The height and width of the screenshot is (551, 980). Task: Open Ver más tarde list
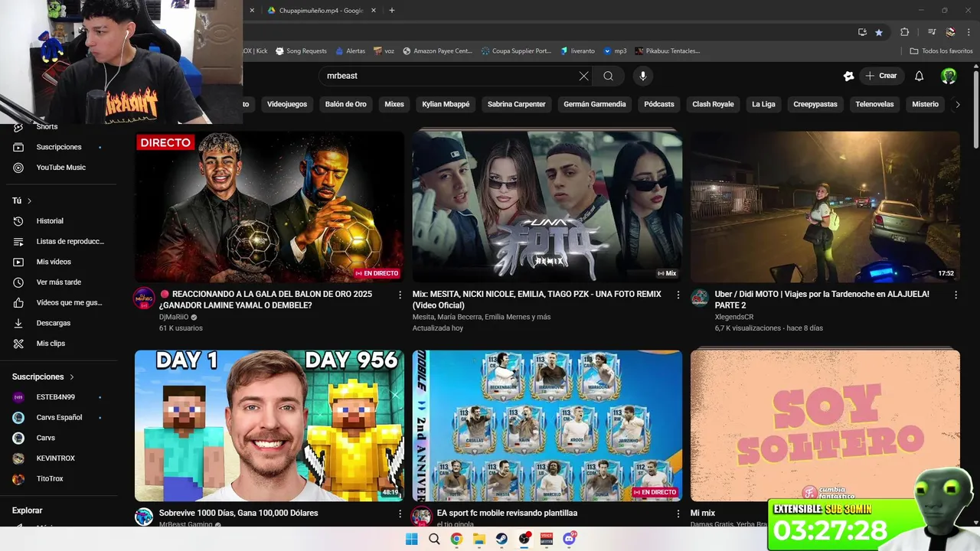pos(59,282)
